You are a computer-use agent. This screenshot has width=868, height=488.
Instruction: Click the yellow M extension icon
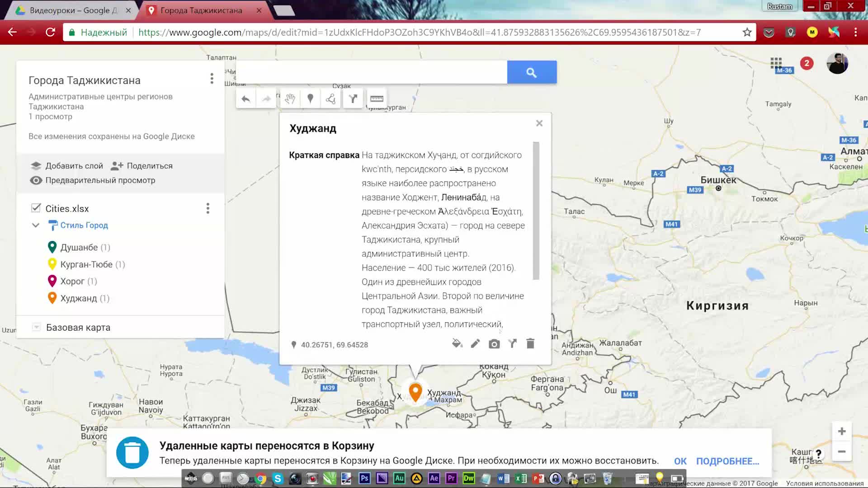point(812,32)
